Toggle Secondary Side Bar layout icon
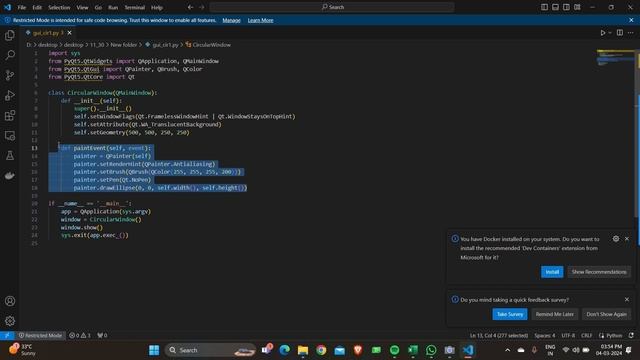This screenshot has width=640, height=360. [566, 7]
